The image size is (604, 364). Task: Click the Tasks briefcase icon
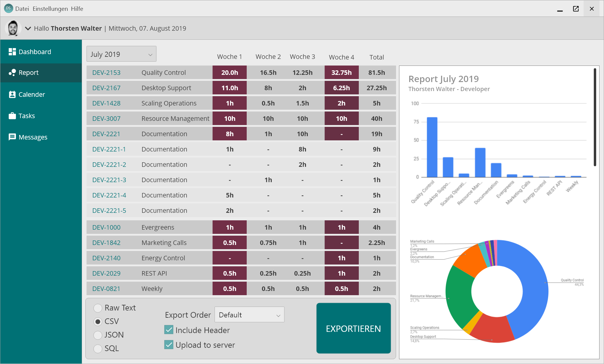12,116
